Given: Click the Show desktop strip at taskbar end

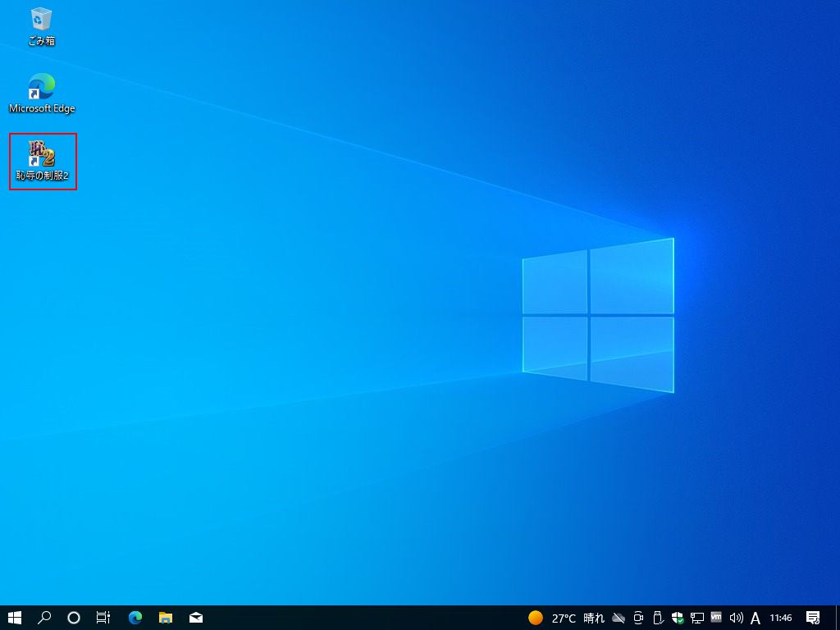Looking at the screenshot, I should point(838,618).
